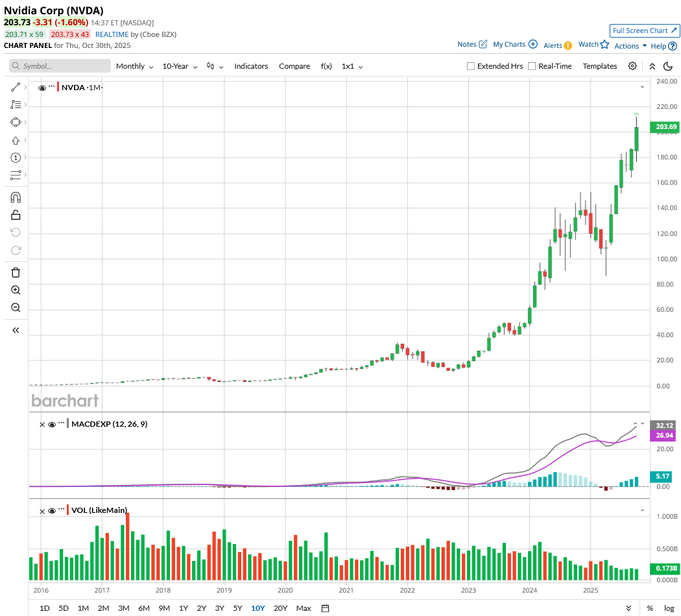
Task: Select the arrow marker tool
Action: (16, 140)
